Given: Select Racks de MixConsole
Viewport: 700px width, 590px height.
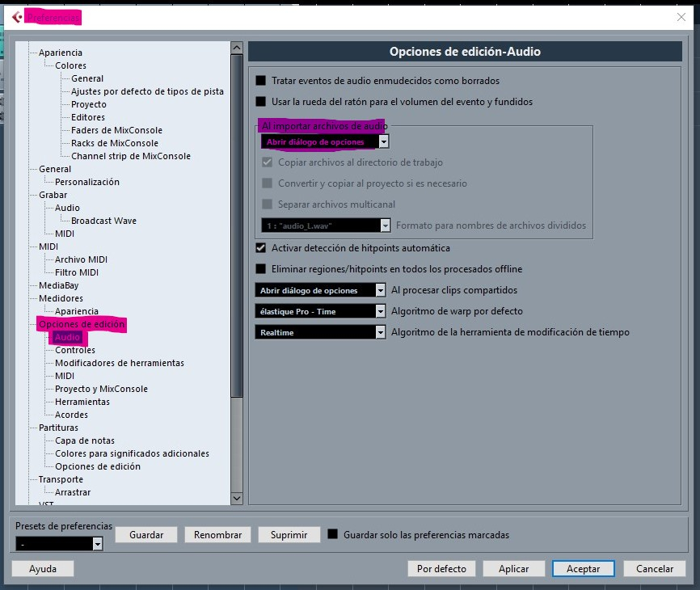Looking at the screenshot, I should pos(115,143).
